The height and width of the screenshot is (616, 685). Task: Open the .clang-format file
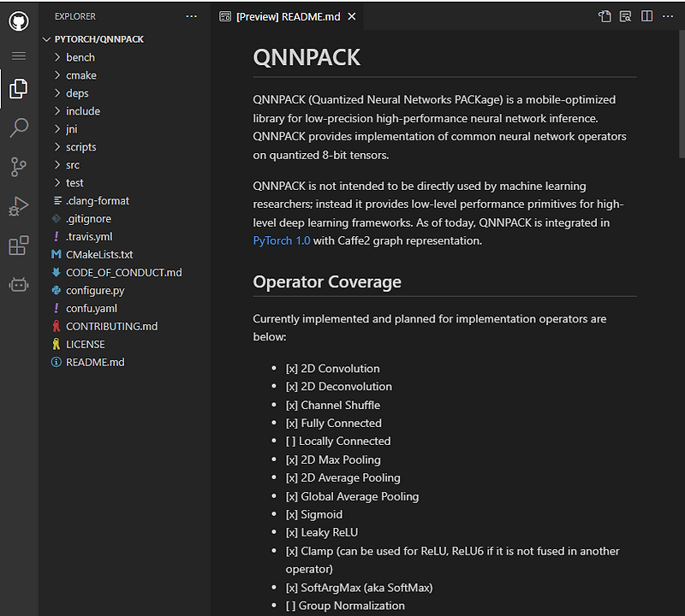(98, 201)
